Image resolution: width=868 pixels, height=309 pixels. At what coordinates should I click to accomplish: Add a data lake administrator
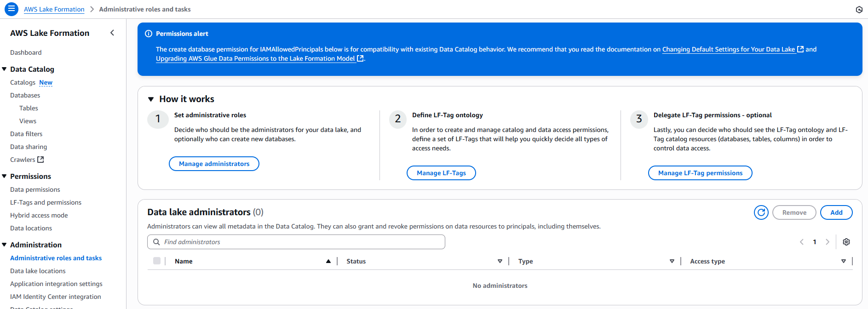pyautogui.click(x=836, y=212)
